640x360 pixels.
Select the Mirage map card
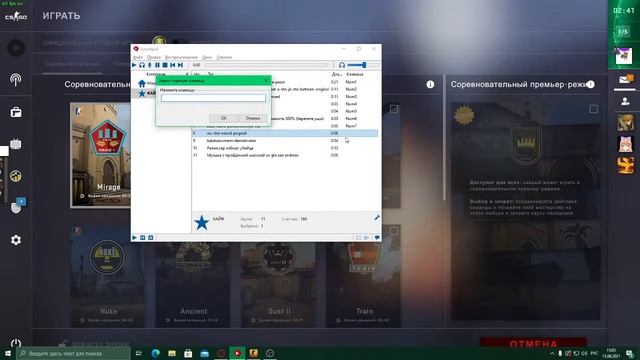[100, 155]
